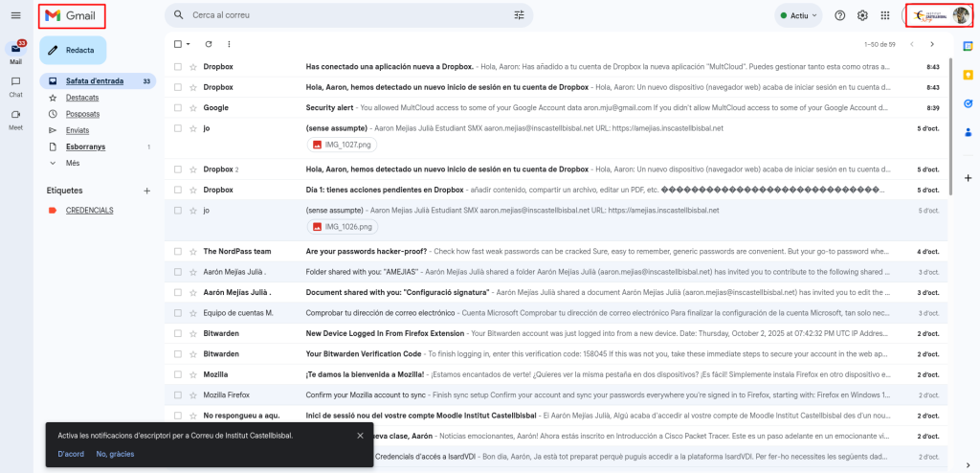The image size is (980, 473).
Task: Open the Actiu status dropdown
Action: click(x=798, y=15)
